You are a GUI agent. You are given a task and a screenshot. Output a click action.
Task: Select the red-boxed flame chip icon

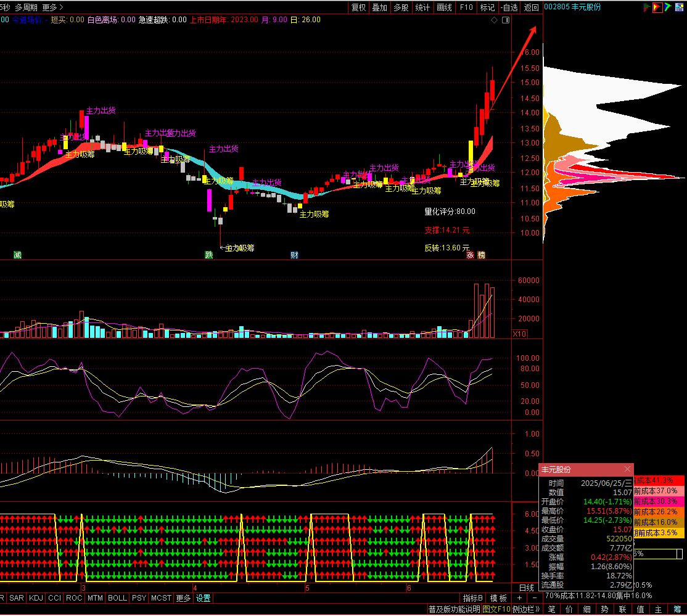coord(657,7)
